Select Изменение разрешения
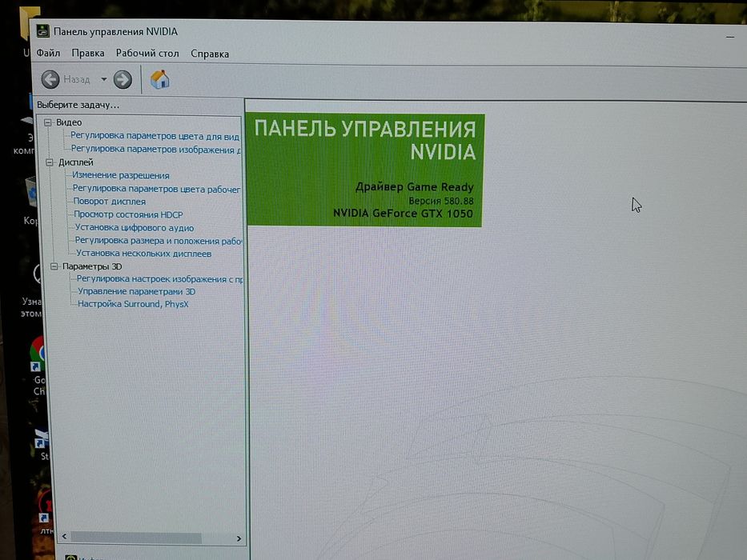747x560 pixels. click(x=121, y=175)
